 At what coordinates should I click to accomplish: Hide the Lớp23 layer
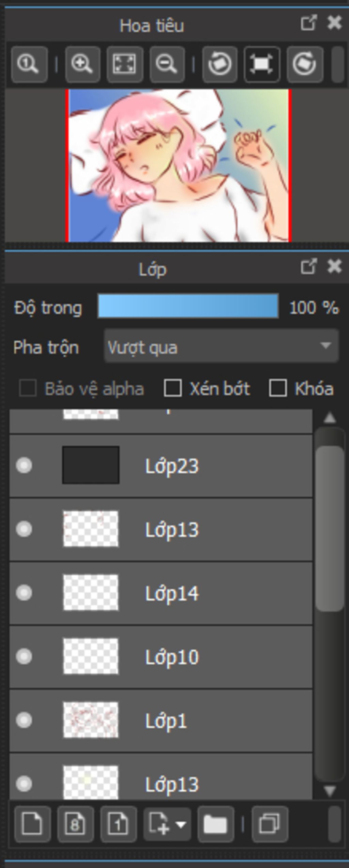tap(24, 465)
